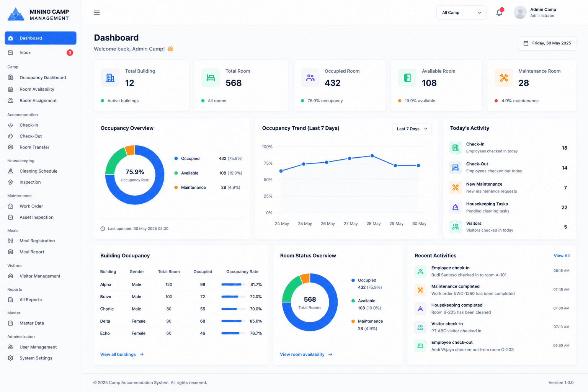Click the 28 May trend data point
Screen dimensions: 588x392
click(x=372, y=156)
